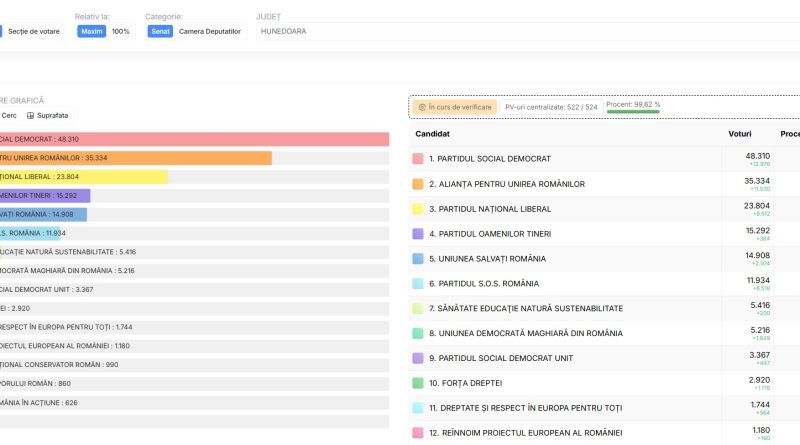
Task: Switch category to Camera Deputaților
Action: point(209,31)
